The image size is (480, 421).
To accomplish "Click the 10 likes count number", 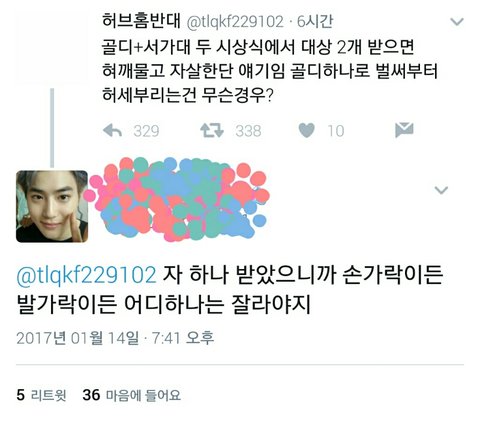I will [336, 131].
